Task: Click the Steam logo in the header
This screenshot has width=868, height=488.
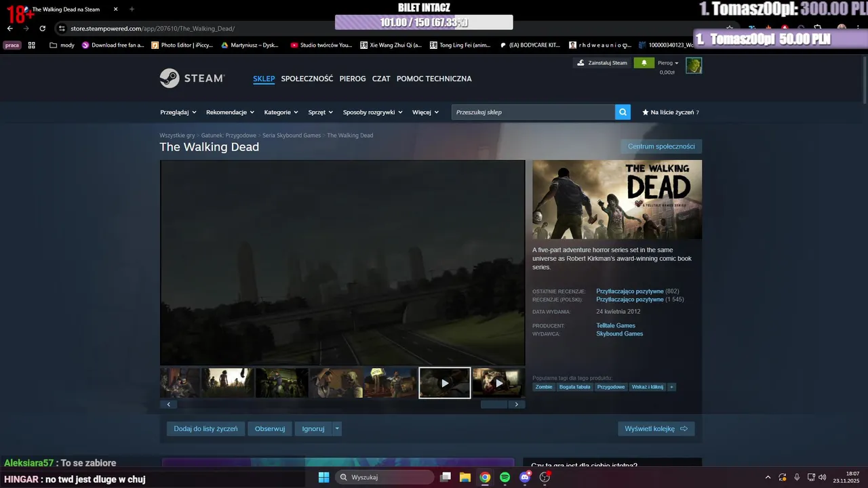Action: pos(192,79)
